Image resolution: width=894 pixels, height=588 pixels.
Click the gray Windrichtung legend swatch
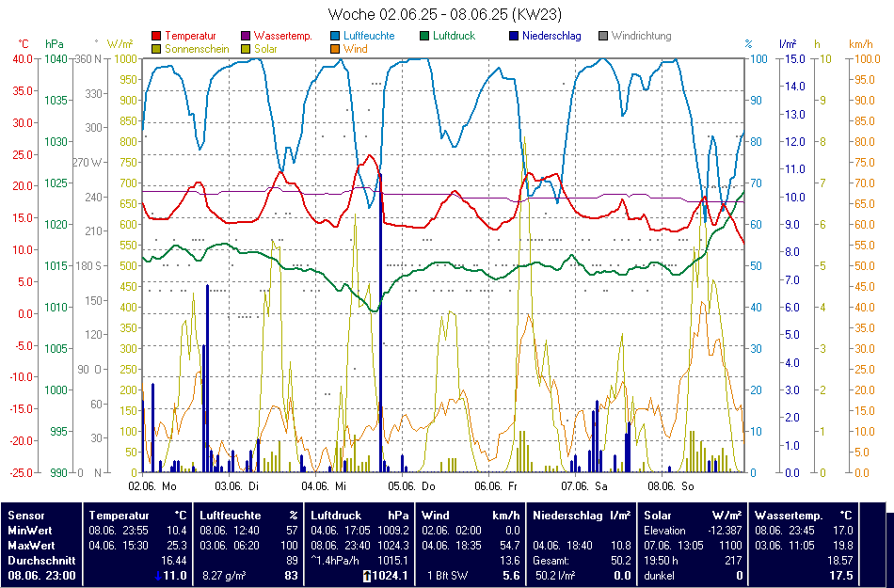click(603, 36)
